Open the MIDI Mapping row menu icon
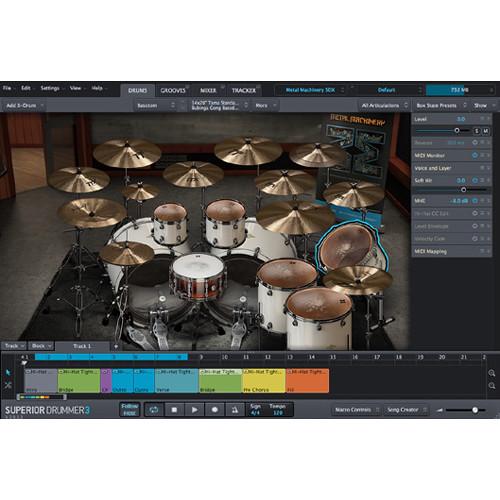 pyautogui.click(x=482, y=251)
